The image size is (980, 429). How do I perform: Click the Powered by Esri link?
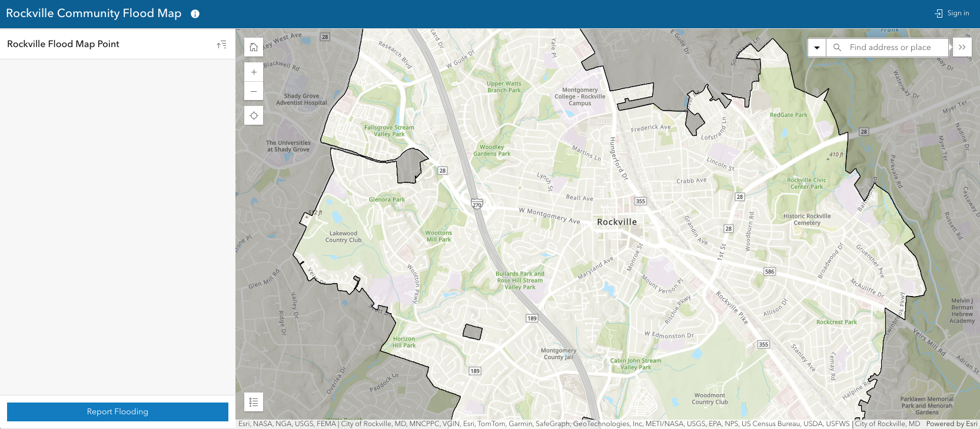pos(951,424)
